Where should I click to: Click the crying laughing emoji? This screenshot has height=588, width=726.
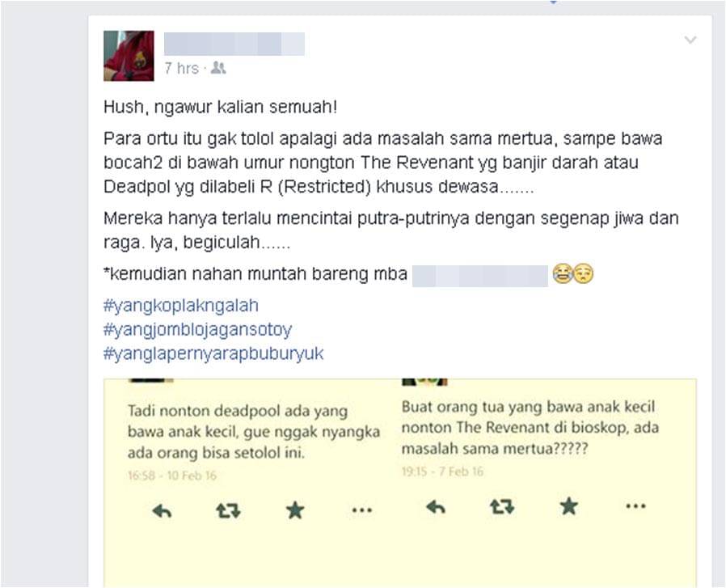pyautogui.click(x=563, y=274)
